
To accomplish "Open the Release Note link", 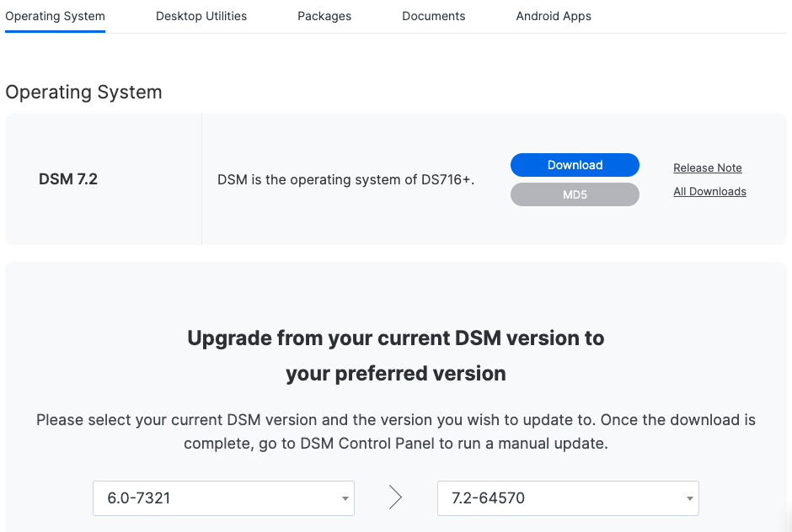I will point(707,168).
